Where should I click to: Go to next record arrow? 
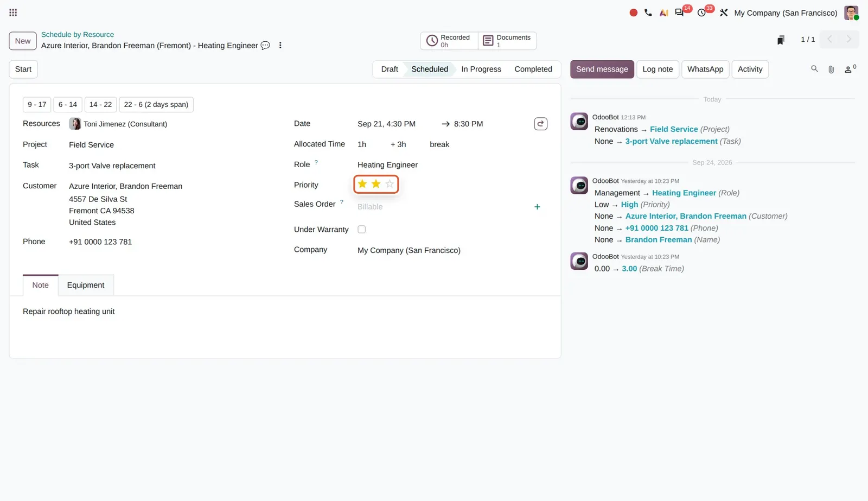(849, 39)
